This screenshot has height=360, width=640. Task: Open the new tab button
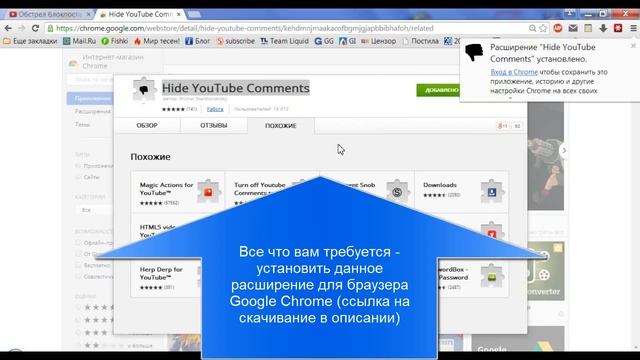click(x=194, y=14)
